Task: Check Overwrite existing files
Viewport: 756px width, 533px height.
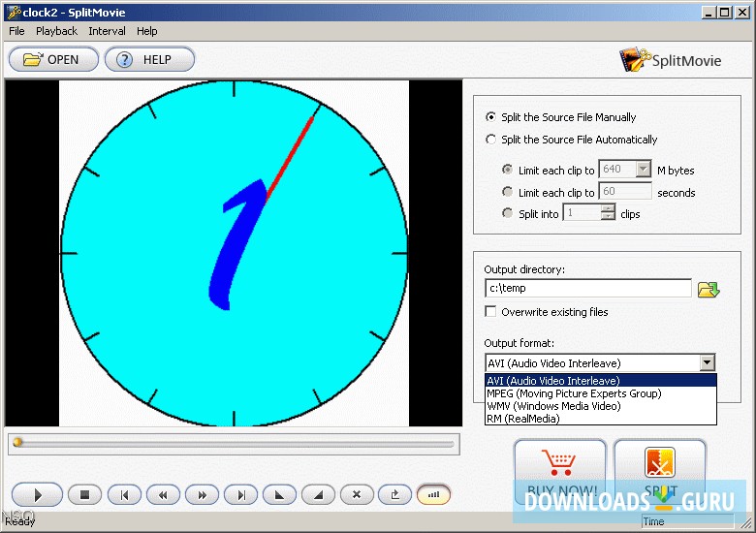Action: pos(490,311)
